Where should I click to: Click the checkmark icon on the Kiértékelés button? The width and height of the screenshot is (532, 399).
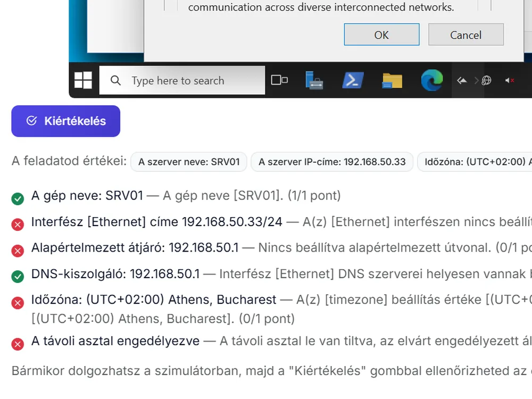pos(31,121)
